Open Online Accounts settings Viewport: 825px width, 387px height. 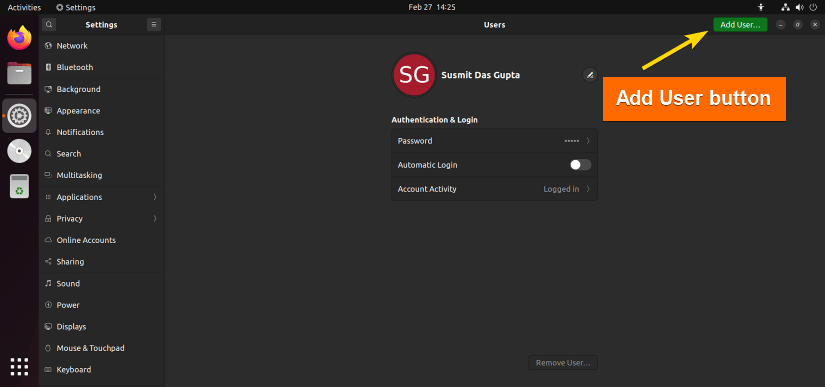pyautogui.click(x=102, y=240)
